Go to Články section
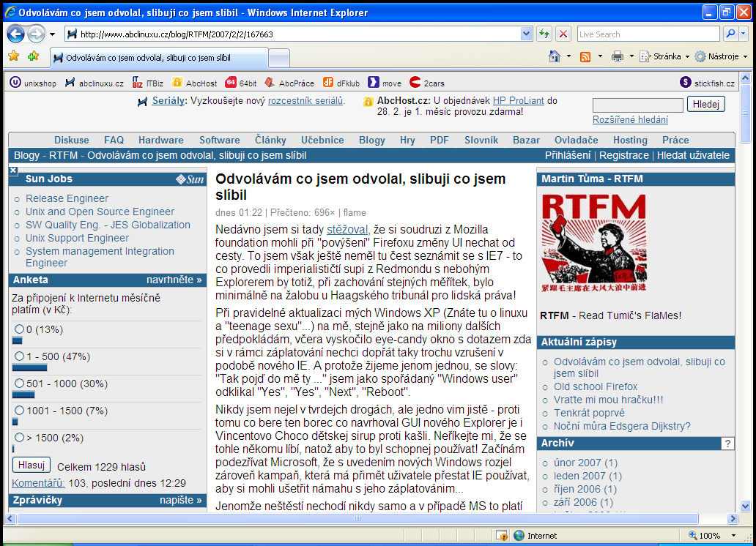Screen dimensions: 756x546 (x=270, y=140)
